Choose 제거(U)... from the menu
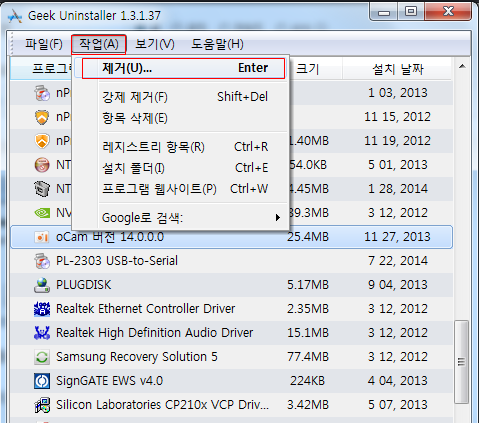 [x=183, y=68]
